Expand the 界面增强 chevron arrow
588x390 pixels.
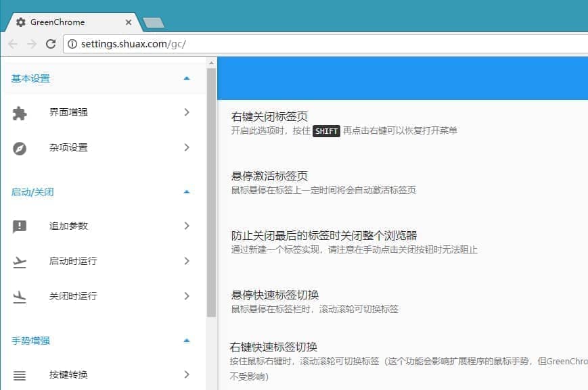click(x=187, y=113)
